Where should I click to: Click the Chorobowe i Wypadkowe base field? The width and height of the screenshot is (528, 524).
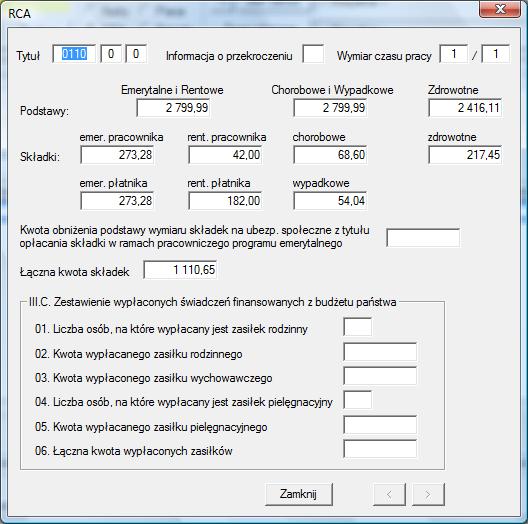tap(330, 108)
